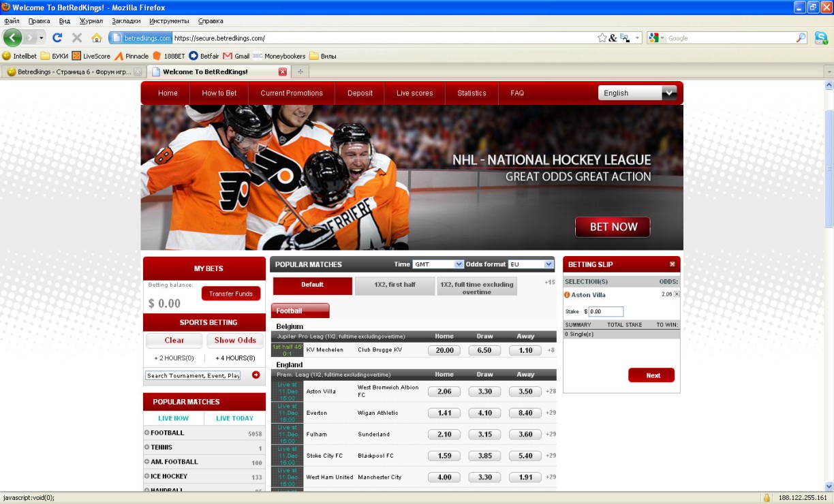834x504 pixels.
Task: Click the padlock icon in the status bar
Action: (x=766, y=497)
